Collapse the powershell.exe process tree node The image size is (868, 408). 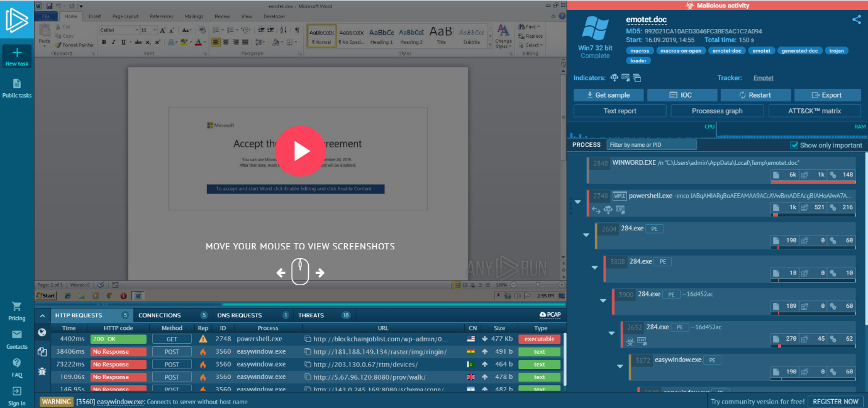tap(577, 202)
